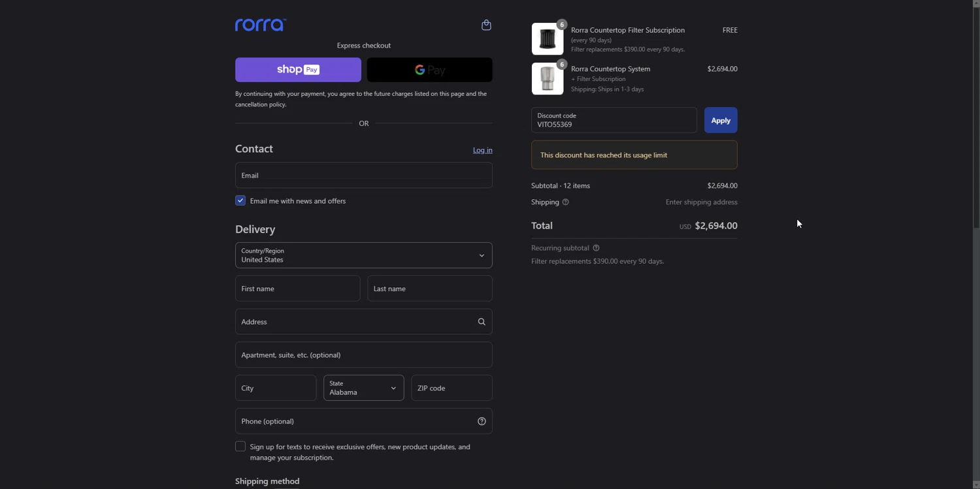
Task: Click the 'Rorra Countertop Filter Subscription' text
Action: click(628, 30)
